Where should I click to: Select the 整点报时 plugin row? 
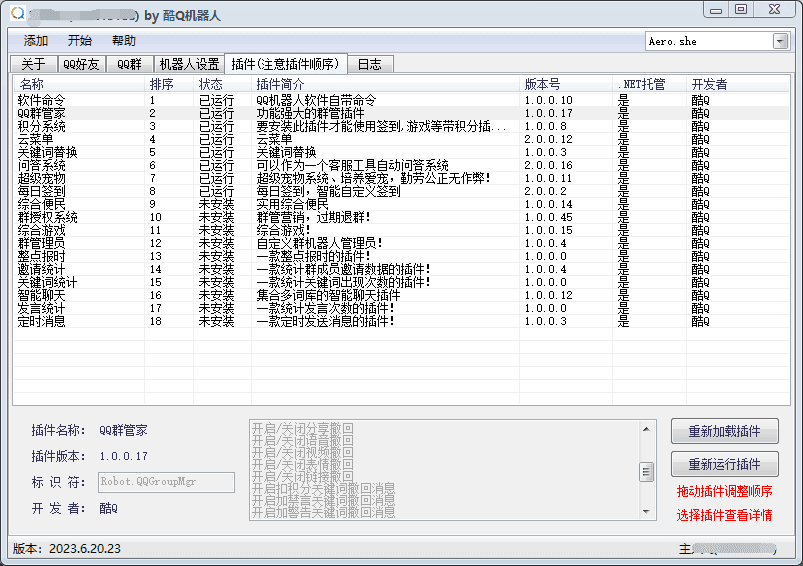402,257
